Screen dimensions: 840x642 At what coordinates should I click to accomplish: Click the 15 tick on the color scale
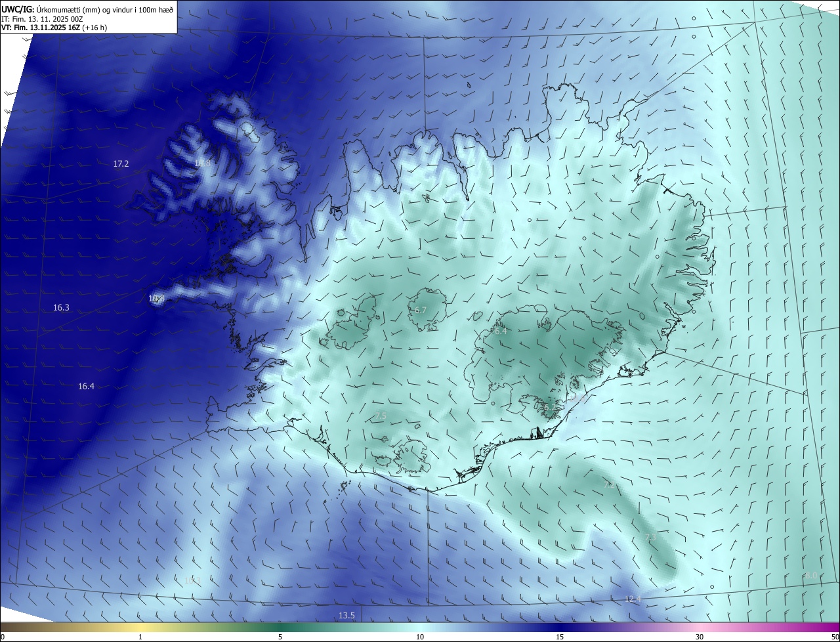pyautogui.click(x=560, y=637)
